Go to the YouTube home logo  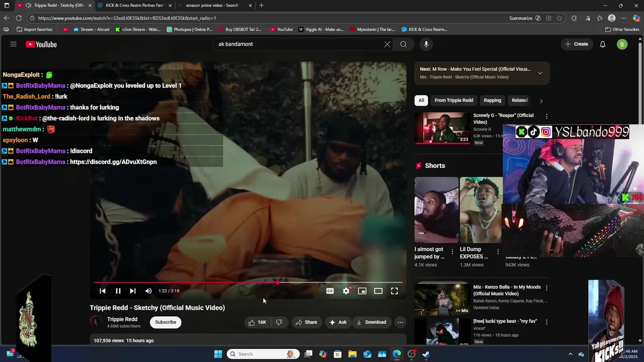pyautogui.click(x=41, y=44)
